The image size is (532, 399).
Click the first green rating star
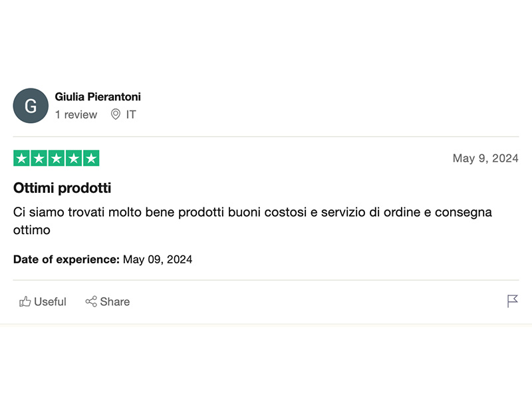pyautogui.click(x=21, y=158)
